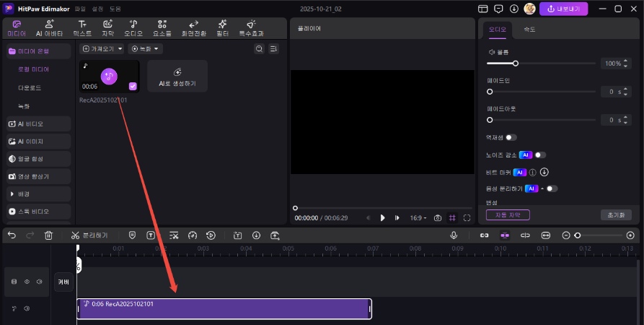Search media with the magnifier icon

[x=259, y=49]
